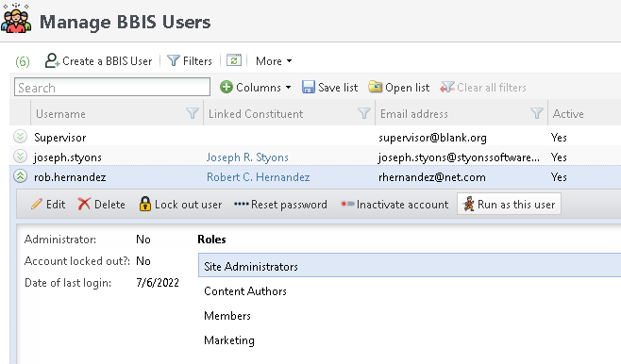Image resolution: width=621 pixels, height=364 pixels.
Task: Click the Inactivate account toggle icon
Action: coord(347,204)
